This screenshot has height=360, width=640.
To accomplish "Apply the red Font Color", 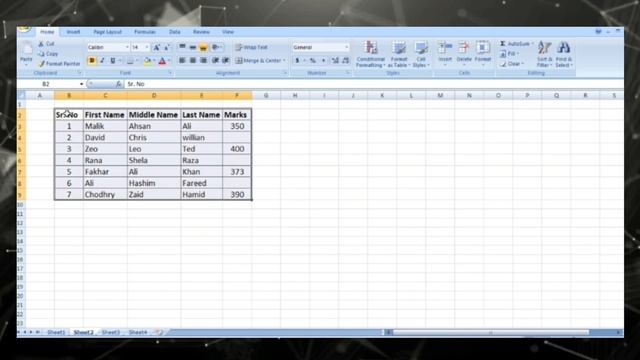I will click(x=162, y=60).
